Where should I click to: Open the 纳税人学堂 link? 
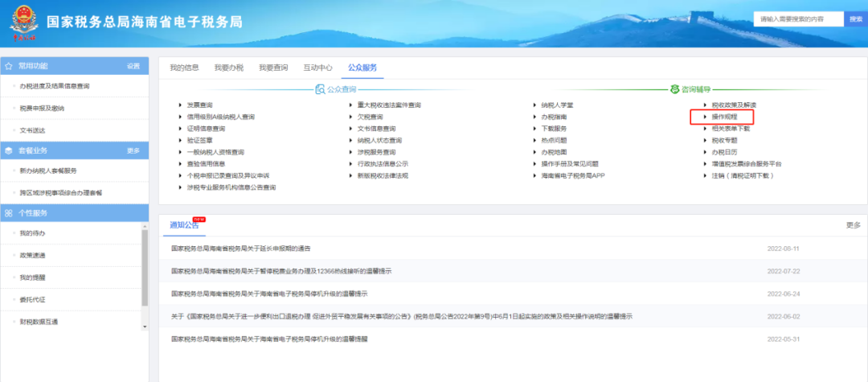pyautogui.click(x=558, y=105)
